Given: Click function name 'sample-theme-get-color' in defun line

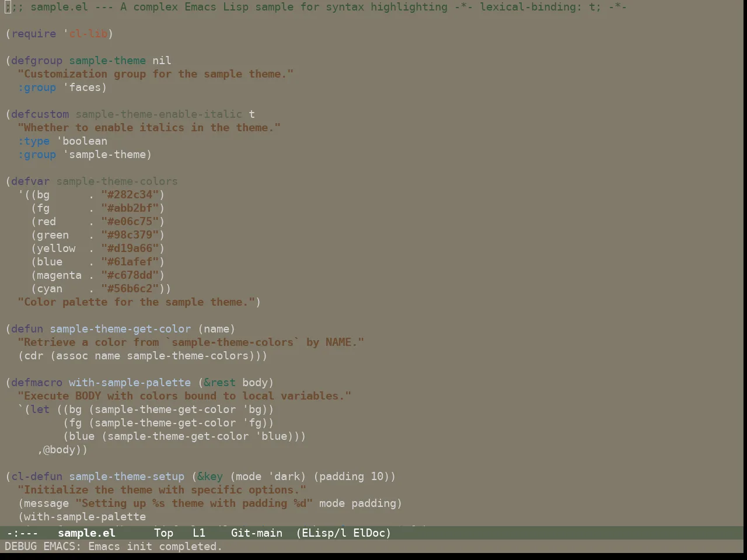Looking at the screenshot, I should click(x=120, y=329).
